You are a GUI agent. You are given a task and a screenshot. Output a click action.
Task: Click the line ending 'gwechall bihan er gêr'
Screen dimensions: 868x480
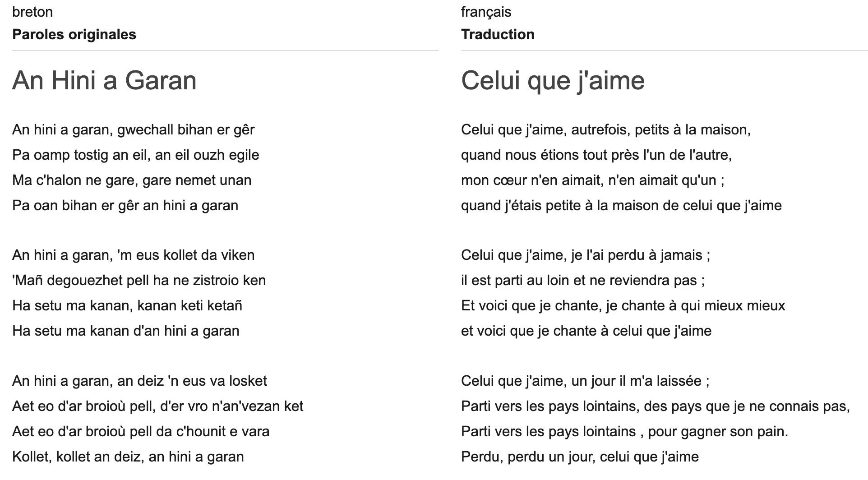click(133, 130)
